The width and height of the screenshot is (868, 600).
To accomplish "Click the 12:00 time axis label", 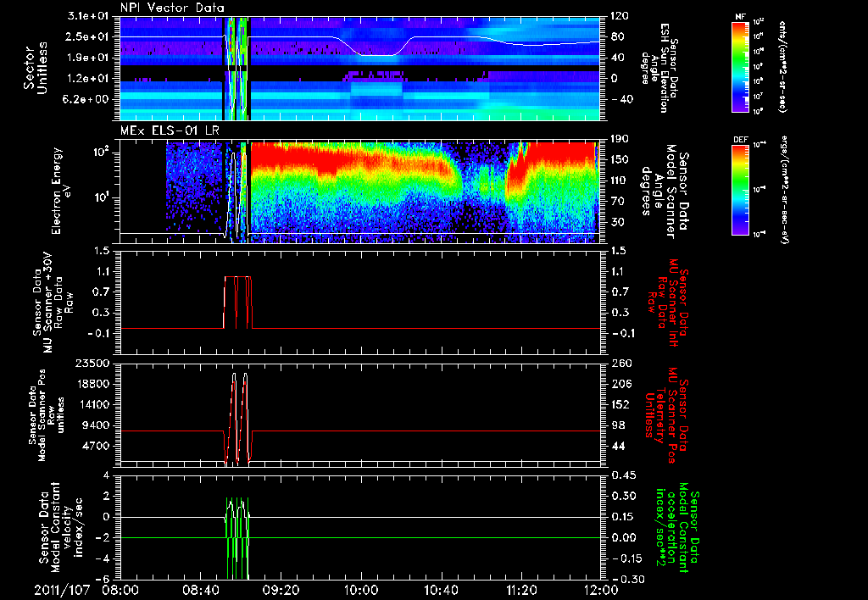I will pos(601,590).
